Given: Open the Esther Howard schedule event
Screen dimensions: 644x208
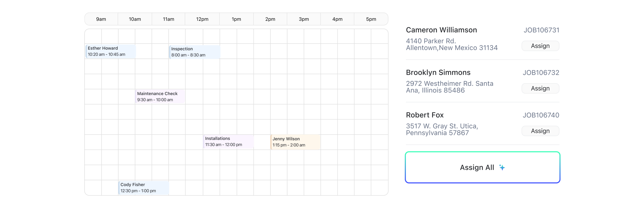Looking at the screenshot, I should (111, 51).
